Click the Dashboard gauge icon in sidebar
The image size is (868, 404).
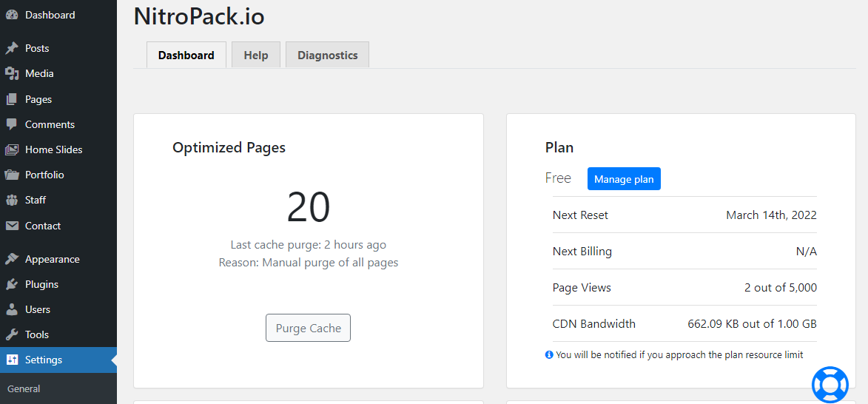12,15
